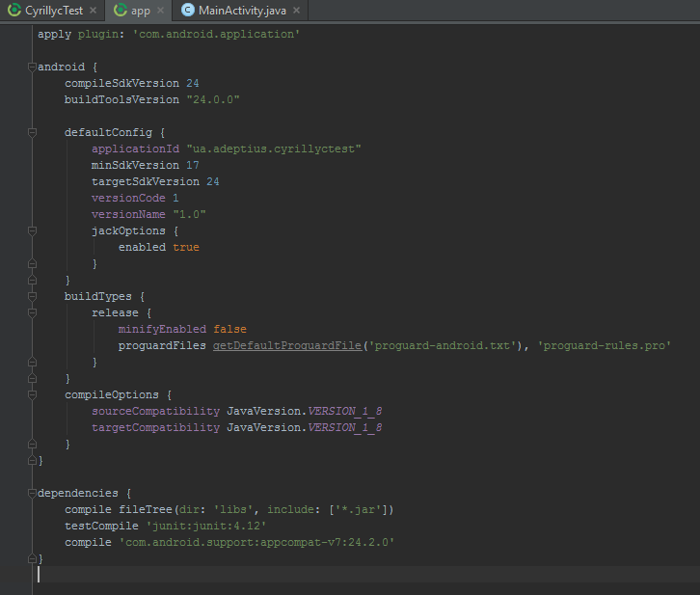Click the Gradle icon on app tab
The image size is (700, 595).
[120, 11]
